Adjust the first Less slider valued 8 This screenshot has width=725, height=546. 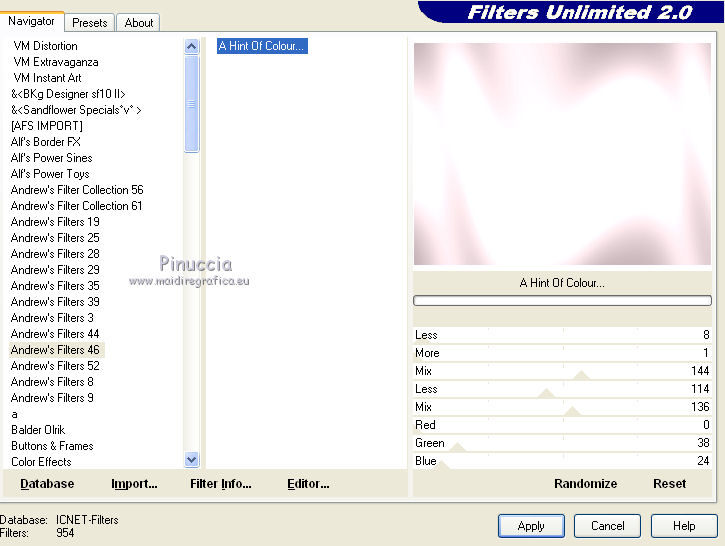[562, 335]
